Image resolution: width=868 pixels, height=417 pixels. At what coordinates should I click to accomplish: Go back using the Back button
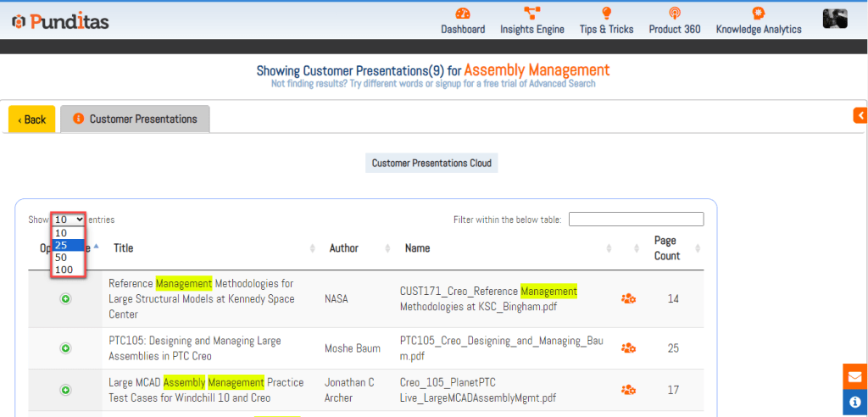[x=32, y=120]
